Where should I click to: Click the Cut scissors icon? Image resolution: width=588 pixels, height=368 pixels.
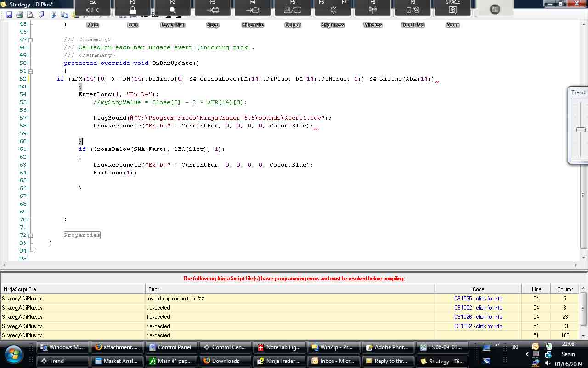click(54, 15)
